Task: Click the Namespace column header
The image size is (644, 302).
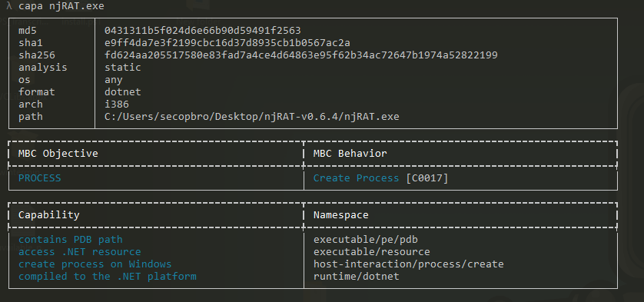Action: [341, 215]
